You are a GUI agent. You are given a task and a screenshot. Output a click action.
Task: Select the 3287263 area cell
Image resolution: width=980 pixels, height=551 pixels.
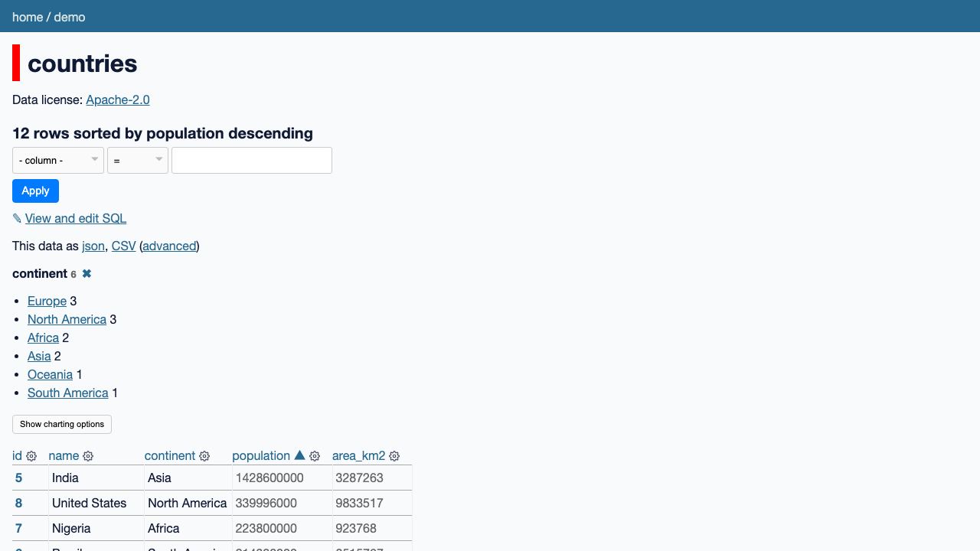(x=372, y=478)
